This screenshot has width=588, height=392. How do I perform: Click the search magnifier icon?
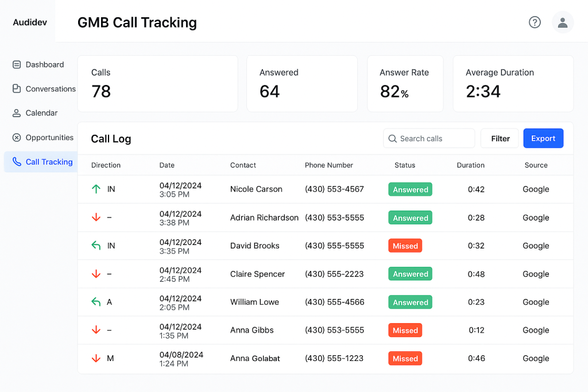393,138
